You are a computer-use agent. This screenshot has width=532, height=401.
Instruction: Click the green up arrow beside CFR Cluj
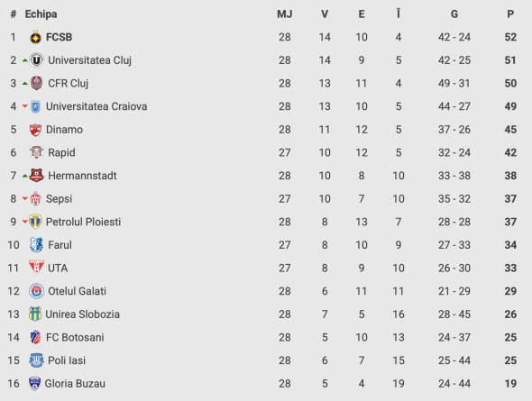point(24,84)
